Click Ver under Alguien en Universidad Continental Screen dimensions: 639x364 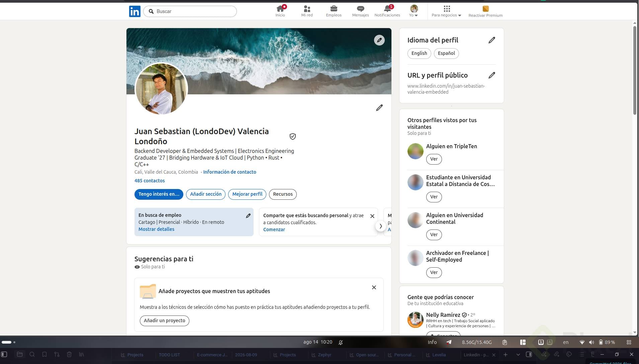[434, 235]
